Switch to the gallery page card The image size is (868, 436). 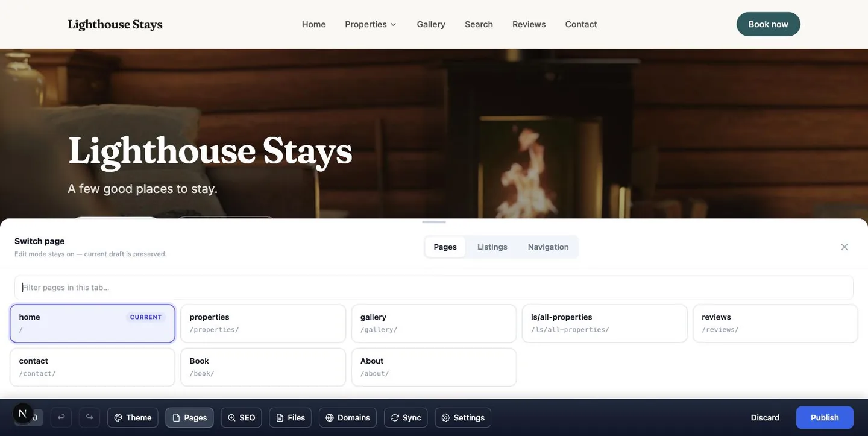(x=434, y=323)
